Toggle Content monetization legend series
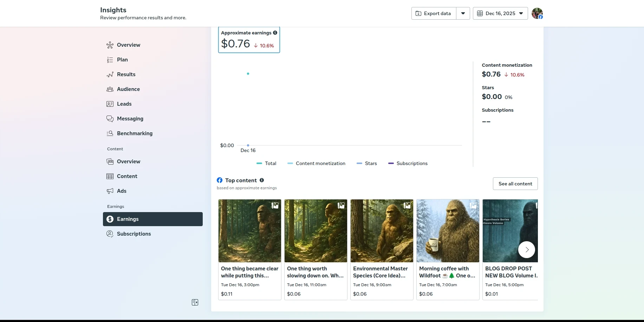The width and height of the screenshot is (644, 322). point(316,163)
